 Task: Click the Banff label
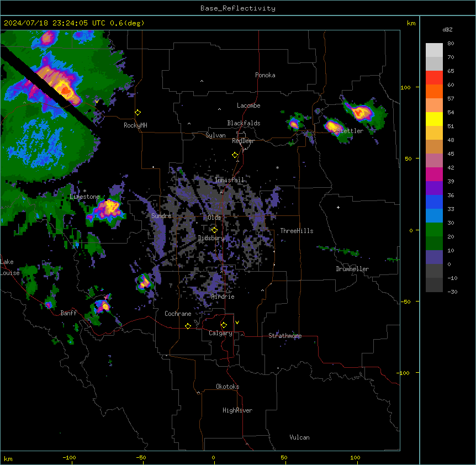coord(68,313)
